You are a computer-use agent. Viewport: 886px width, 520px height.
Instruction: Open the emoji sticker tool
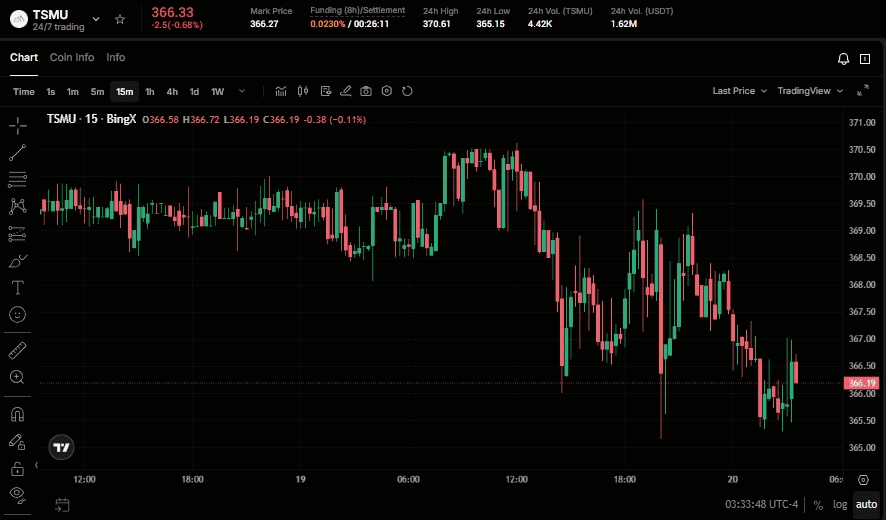pos(17,314)
